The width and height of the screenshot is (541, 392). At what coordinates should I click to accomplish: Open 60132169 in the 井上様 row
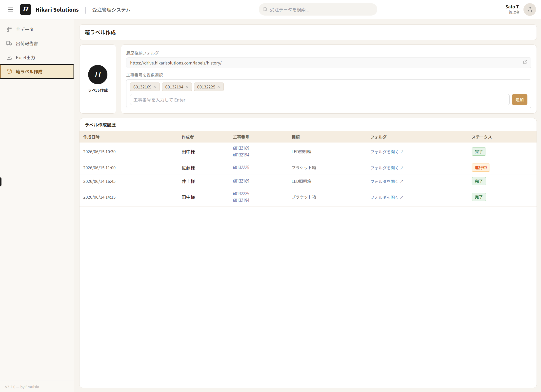[x=241, y=181]
